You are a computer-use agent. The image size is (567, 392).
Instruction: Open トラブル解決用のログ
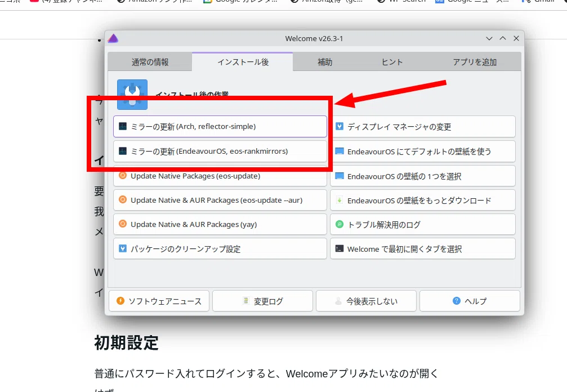(x=423, y=225)
